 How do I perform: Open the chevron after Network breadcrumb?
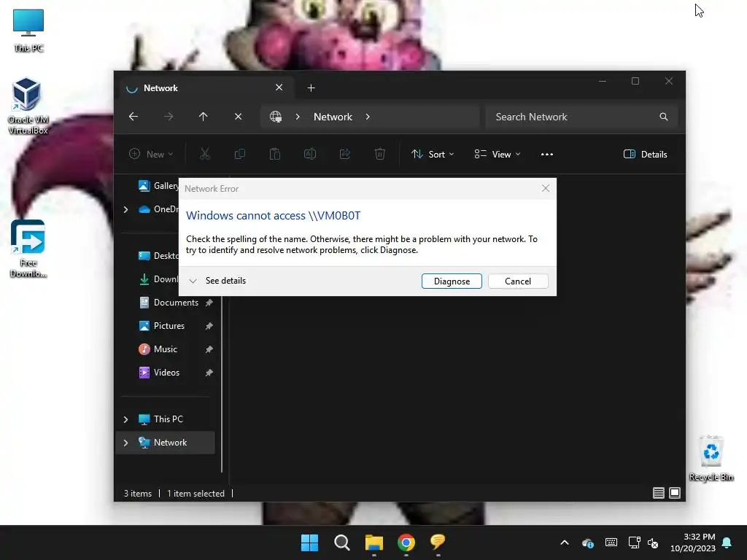point(368,117)
